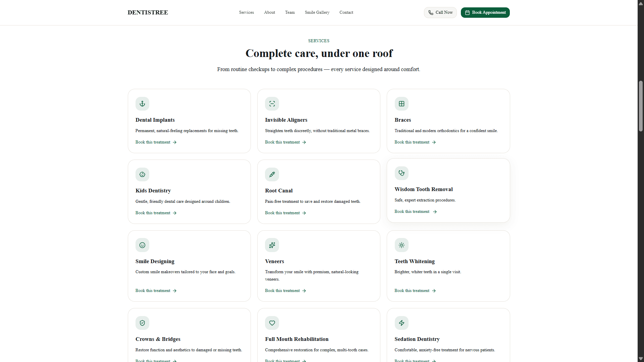The width and height of the screenshot is (644, 362).
Task: Open the Contact nav item
Action: [346, 12]
